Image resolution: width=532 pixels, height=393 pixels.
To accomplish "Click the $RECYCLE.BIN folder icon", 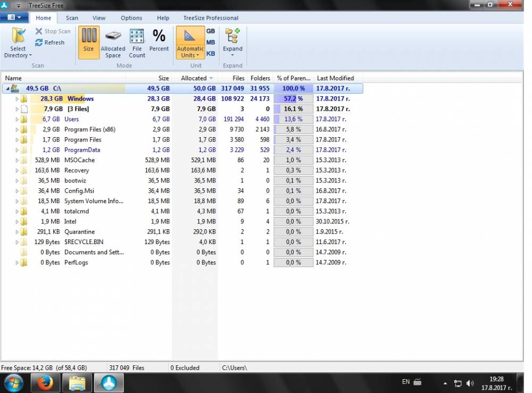I will click(x=24, y=242).
